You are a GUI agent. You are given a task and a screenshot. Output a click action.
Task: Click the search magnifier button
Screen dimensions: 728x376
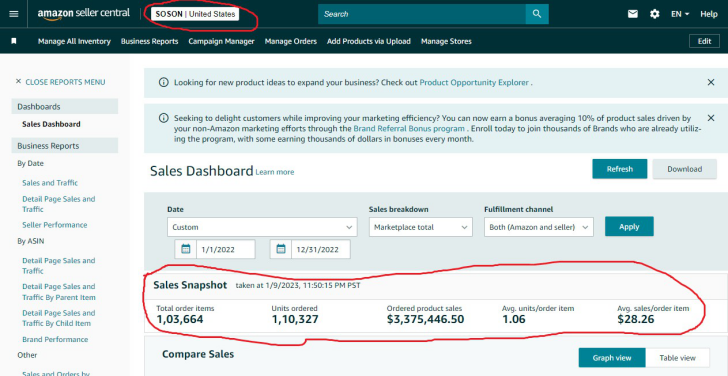537,14
